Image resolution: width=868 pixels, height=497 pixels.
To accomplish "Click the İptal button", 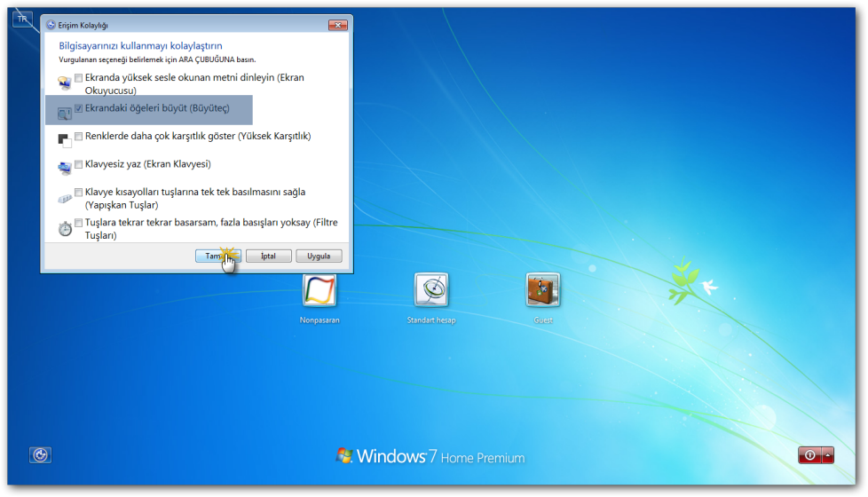I will (x=269, y=256).
